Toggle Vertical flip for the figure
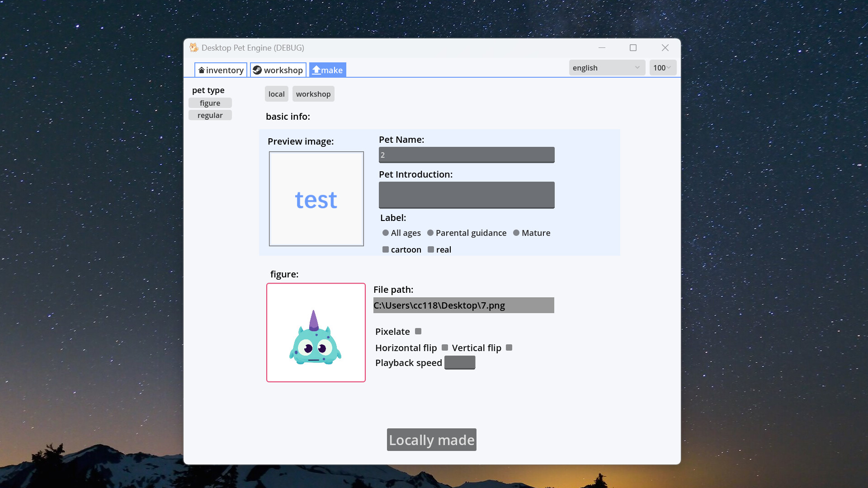Image resolution: width=868 pixels, height=488 pixels. pos(508,347)
